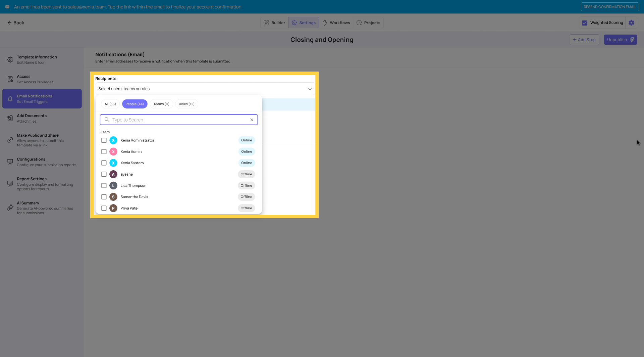Open Template Information settings
The height and width of the screenshot is (357, 644).
click(42, 60)
